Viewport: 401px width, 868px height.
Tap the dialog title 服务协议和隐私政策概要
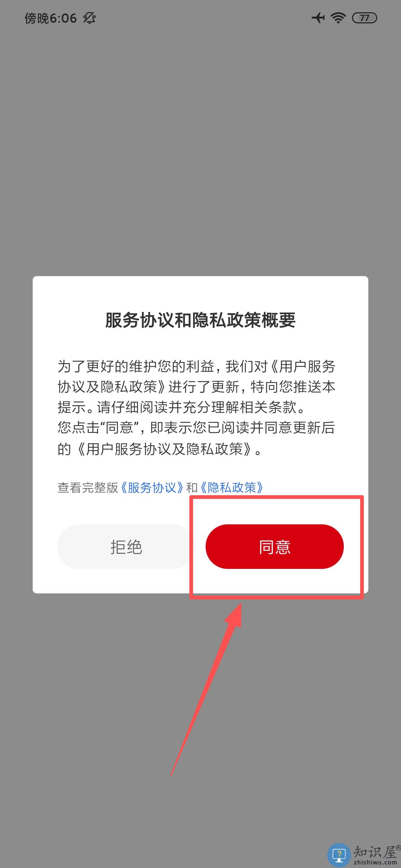200,320
